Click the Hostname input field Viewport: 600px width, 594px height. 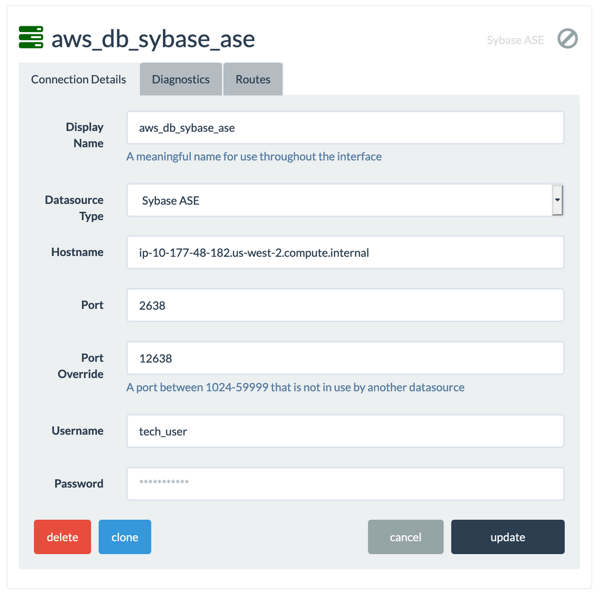(x=345, y=253)
